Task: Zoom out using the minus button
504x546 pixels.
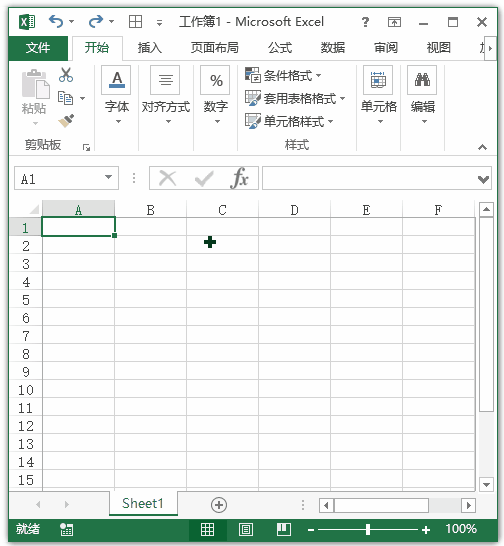Action: (x=311, y=530)
